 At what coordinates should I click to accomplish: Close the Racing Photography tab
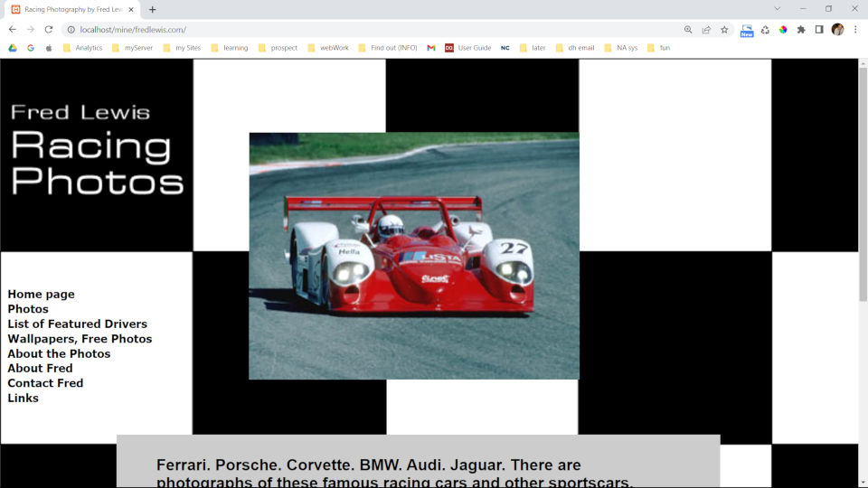131,9
